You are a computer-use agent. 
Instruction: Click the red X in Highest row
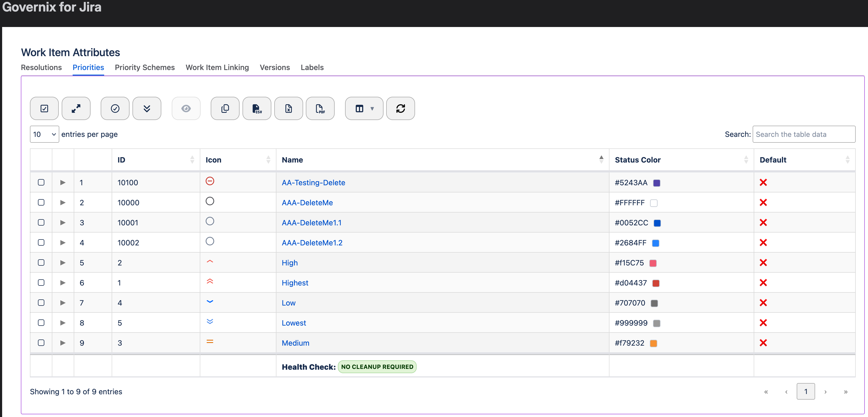click(763, 283)
